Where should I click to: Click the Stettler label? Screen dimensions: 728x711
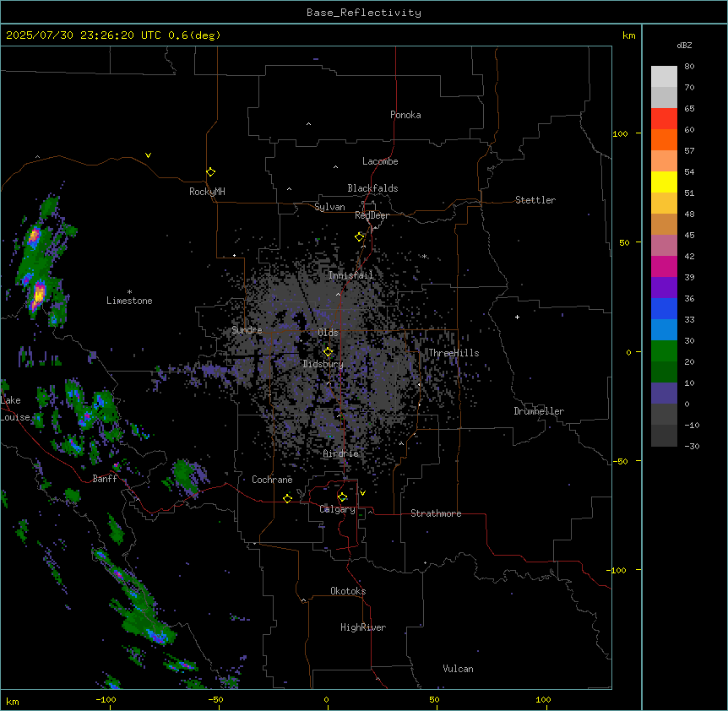click(x=535, y=200)
